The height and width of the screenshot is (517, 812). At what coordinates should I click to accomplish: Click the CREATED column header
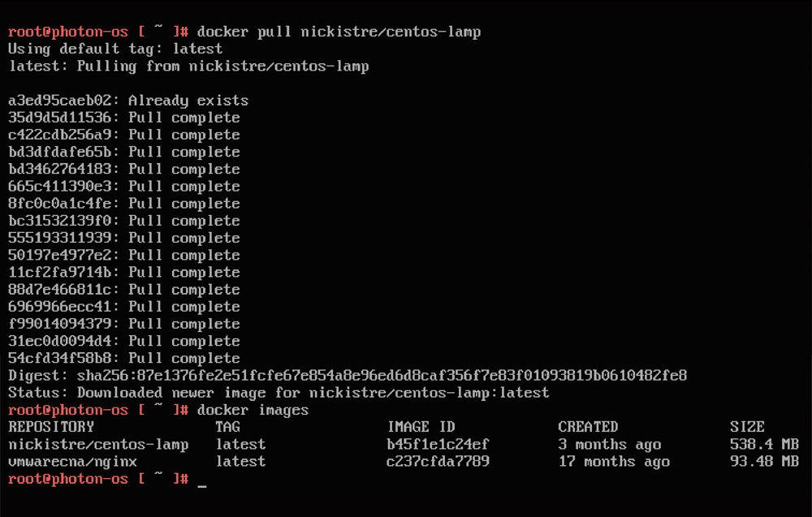(588, 427)
